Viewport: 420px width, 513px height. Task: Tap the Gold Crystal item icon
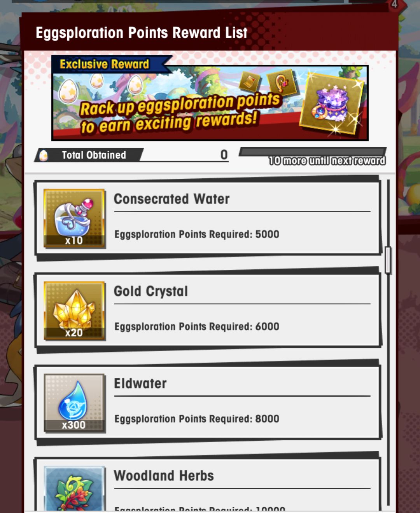74,311
